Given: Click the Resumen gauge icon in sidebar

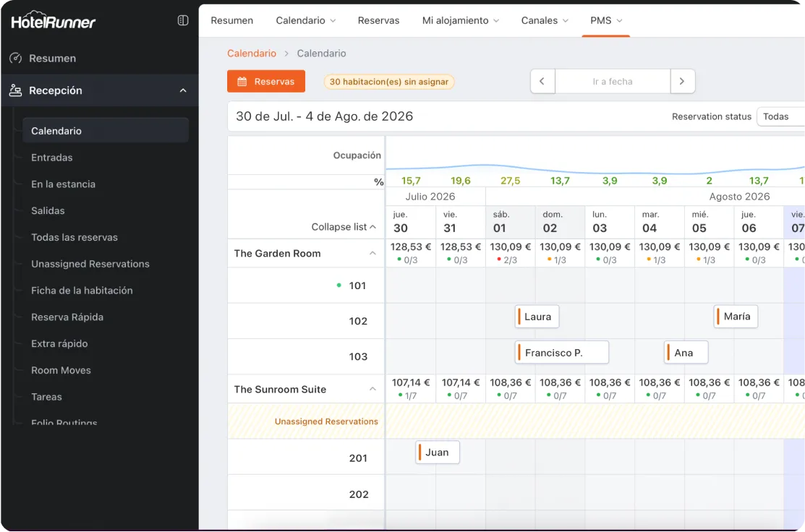Looking at the screenshot, I should (15, 59).
